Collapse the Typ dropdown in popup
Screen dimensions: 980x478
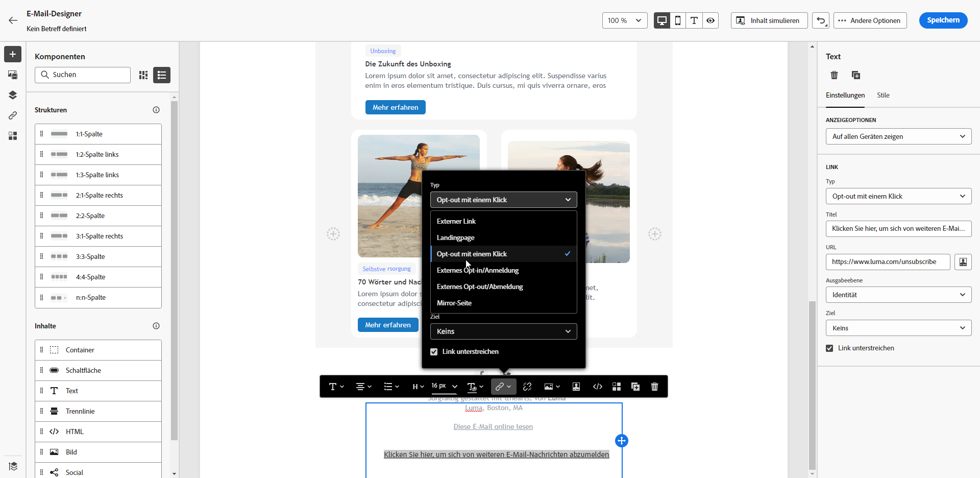coord(504,200)
